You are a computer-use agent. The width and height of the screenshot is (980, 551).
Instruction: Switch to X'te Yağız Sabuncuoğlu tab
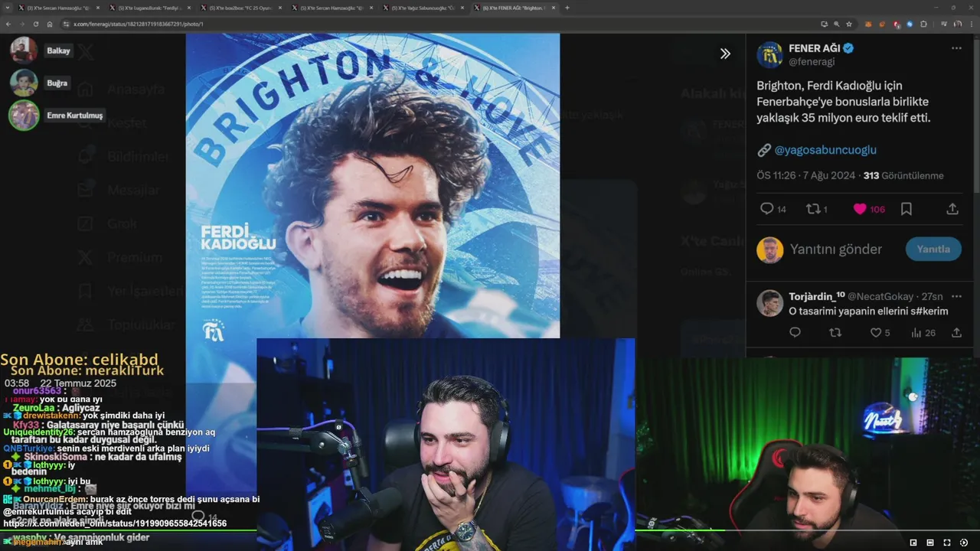(x=423, y=8)
